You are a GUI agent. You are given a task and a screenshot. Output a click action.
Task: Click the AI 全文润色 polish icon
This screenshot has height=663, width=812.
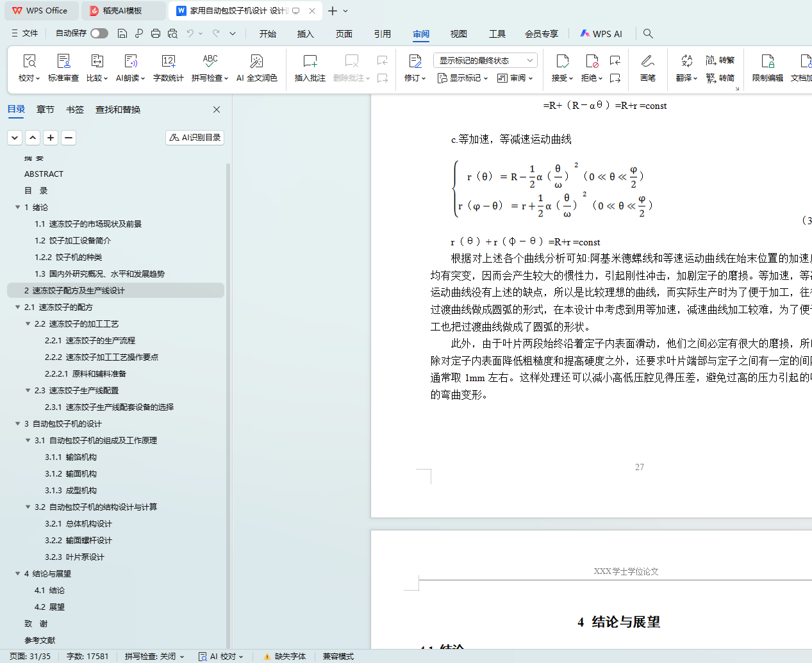point(256,67)
